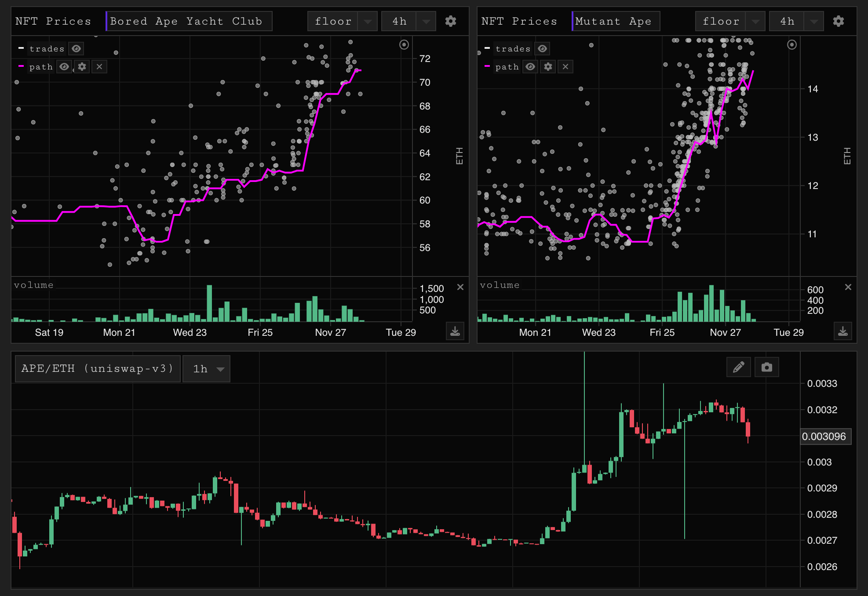Close the volume pane in Bored Ape chart
Image resolution: width=868 pixels, height=596 pixels.
460,287
